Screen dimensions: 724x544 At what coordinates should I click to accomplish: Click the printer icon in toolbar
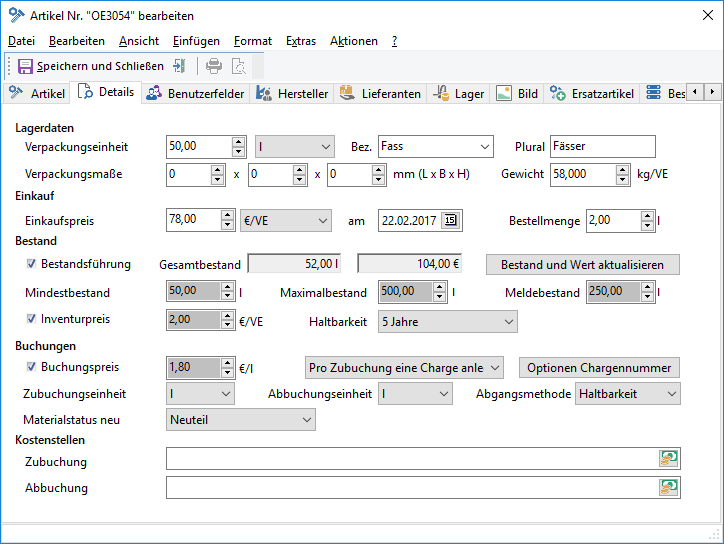click(x=214, y=66)
